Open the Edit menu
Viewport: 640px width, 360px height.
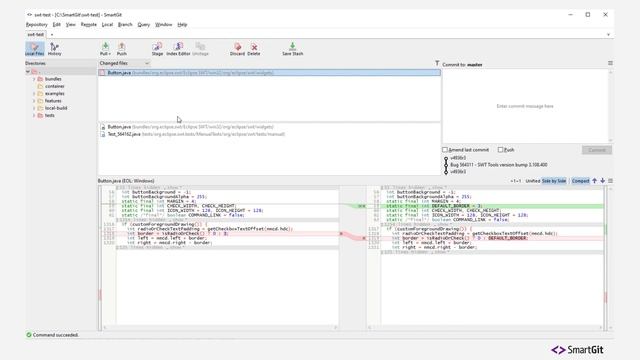[57, 24]
